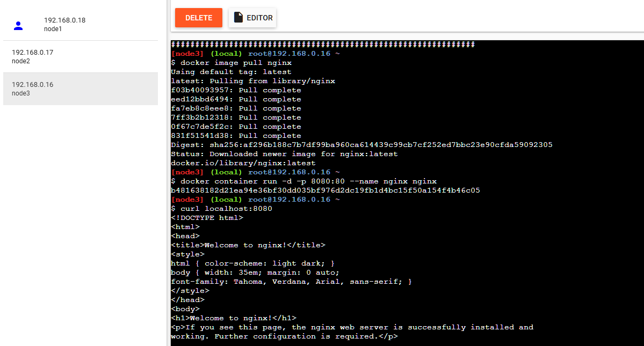Select the highlighted node3 instance
Image resolution: width=644 pixels, height=346 pixels.
tap(32, 89)
